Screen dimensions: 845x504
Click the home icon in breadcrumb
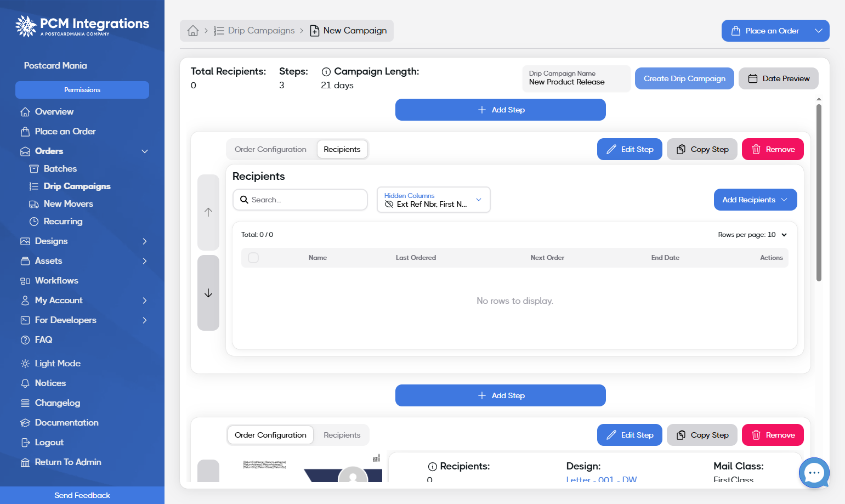click(193, 31)
